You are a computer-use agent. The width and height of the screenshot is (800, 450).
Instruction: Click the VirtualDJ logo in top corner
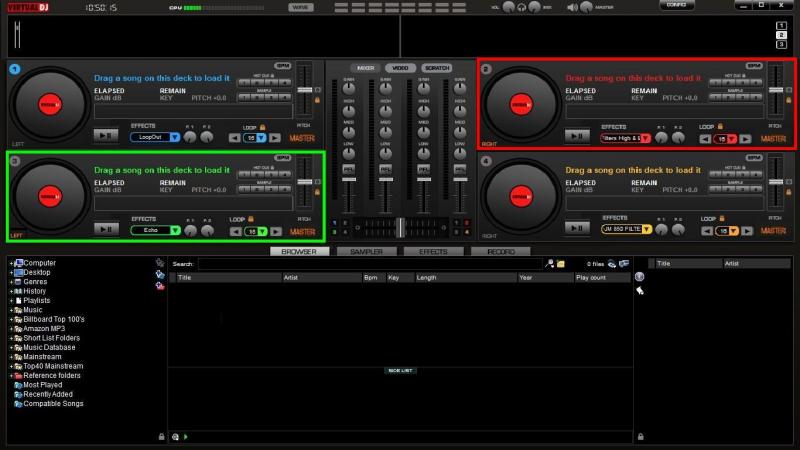pos(28,7)
